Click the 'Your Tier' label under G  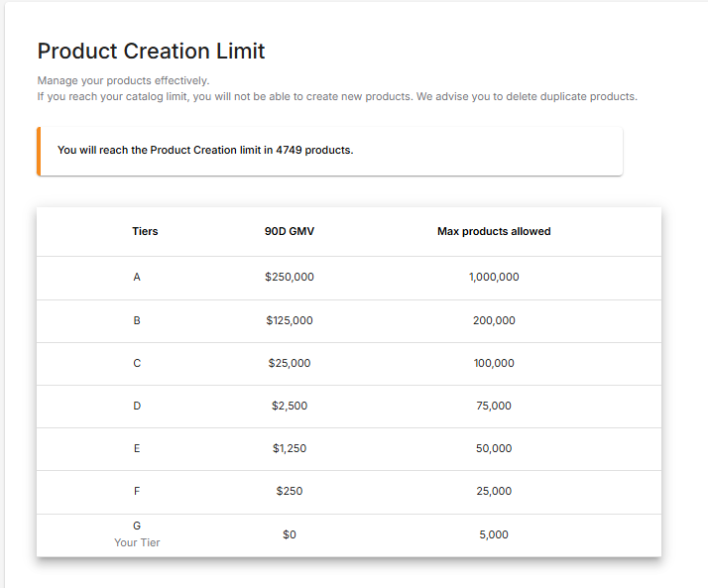pos(137,542)
